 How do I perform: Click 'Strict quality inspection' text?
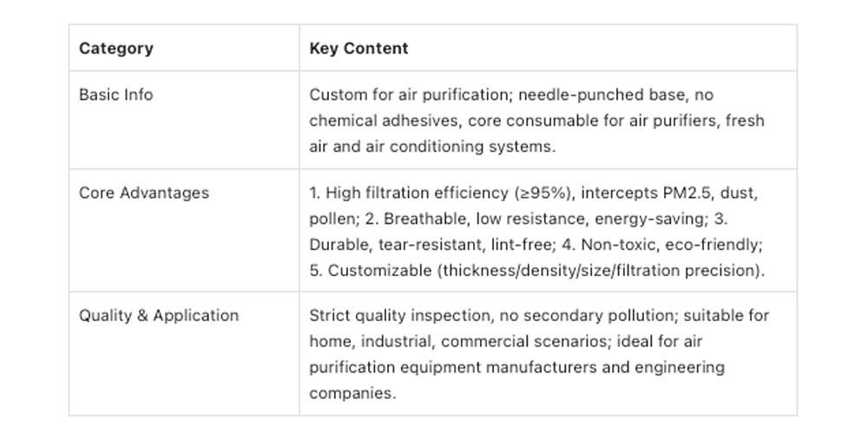pyautogui.click(x=399, y=316)
